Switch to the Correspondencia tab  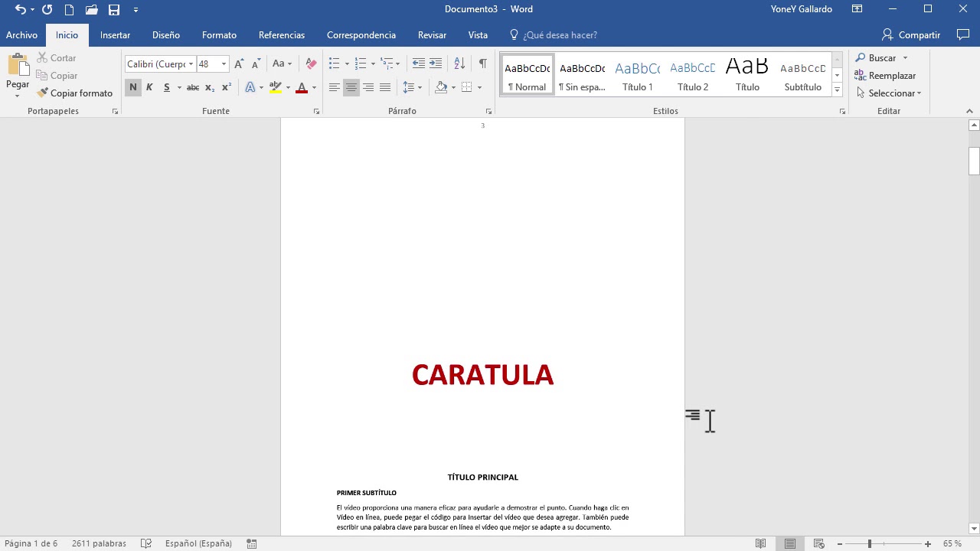[361, 34]
